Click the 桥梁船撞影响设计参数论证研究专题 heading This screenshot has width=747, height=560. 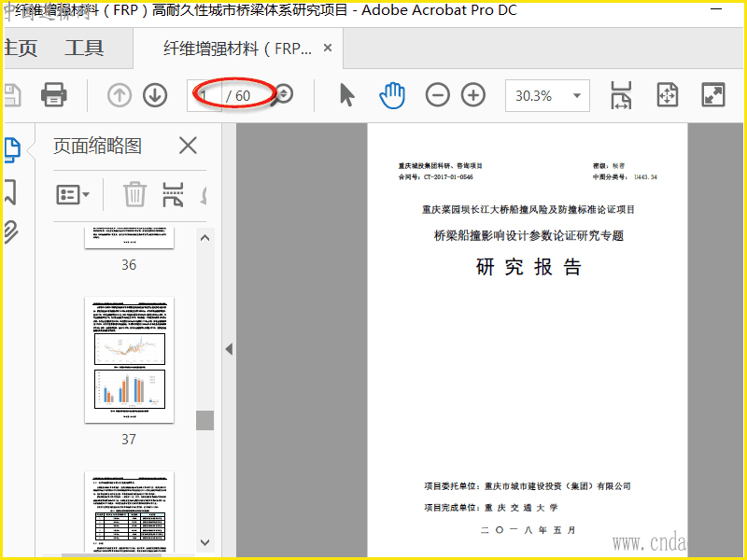(529, 236)
